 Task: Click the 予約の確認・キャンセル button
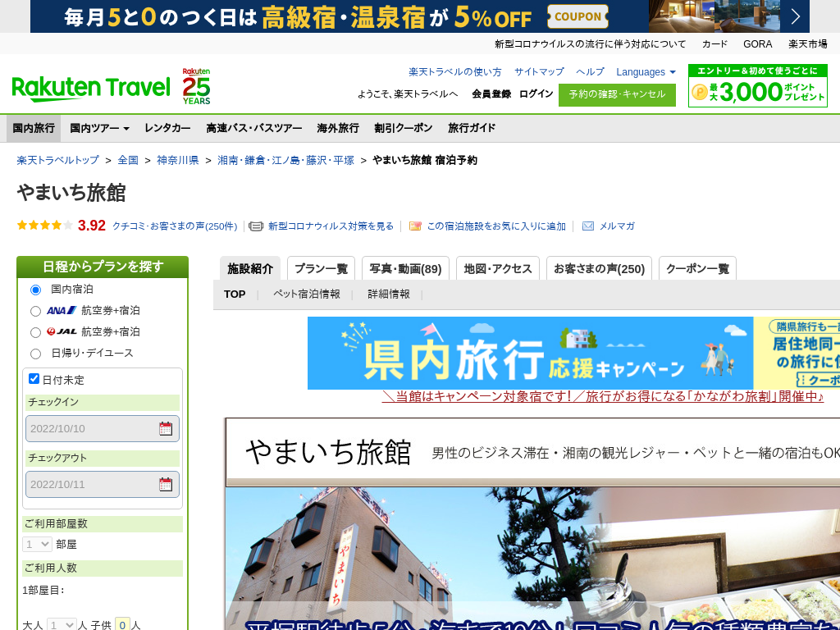click(617, 94)
